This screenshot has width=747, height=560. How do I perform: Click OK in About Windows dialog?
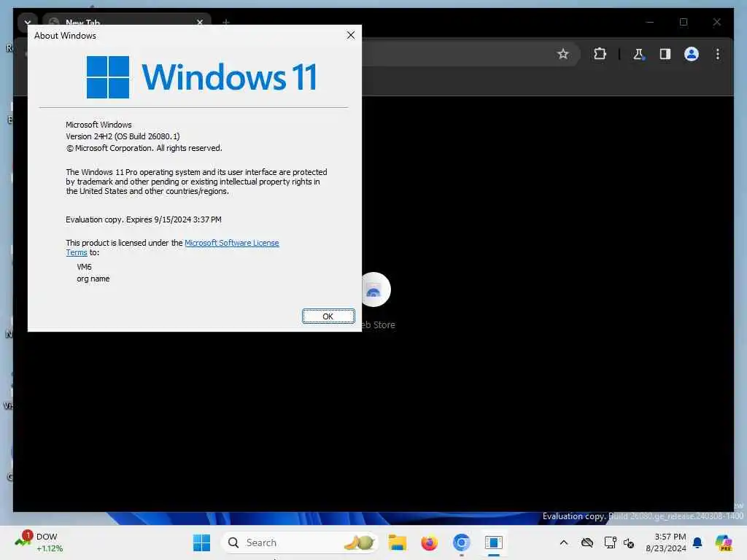(328, 316)
